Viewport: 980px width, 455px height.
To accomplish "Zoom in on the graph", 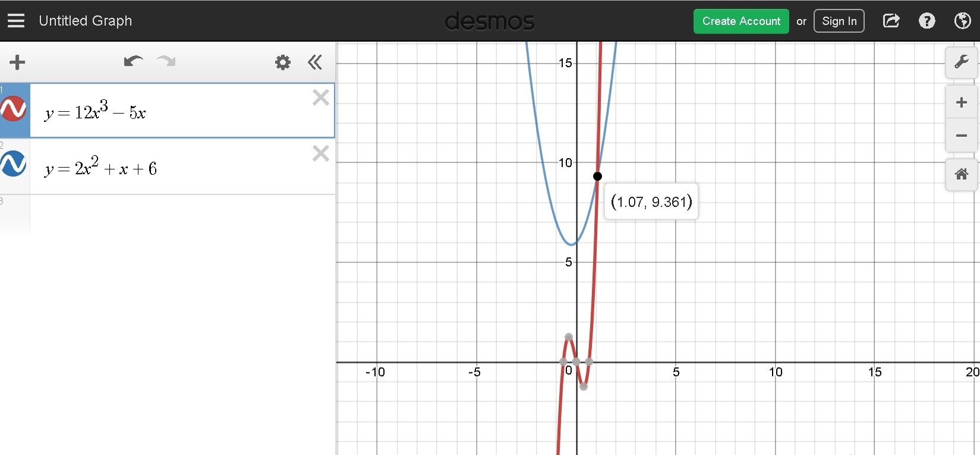I will click(961, 102).
